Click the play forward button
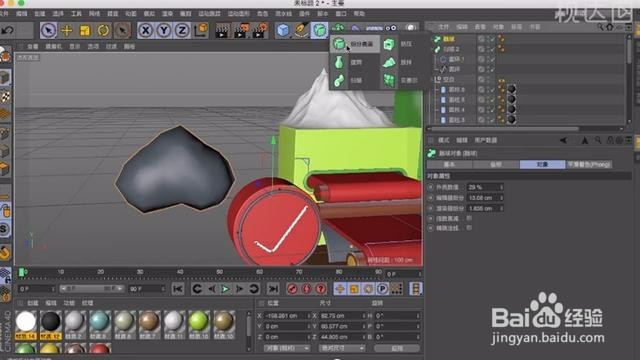The width and height of the screenshot is (640, 360). point(225,289)
